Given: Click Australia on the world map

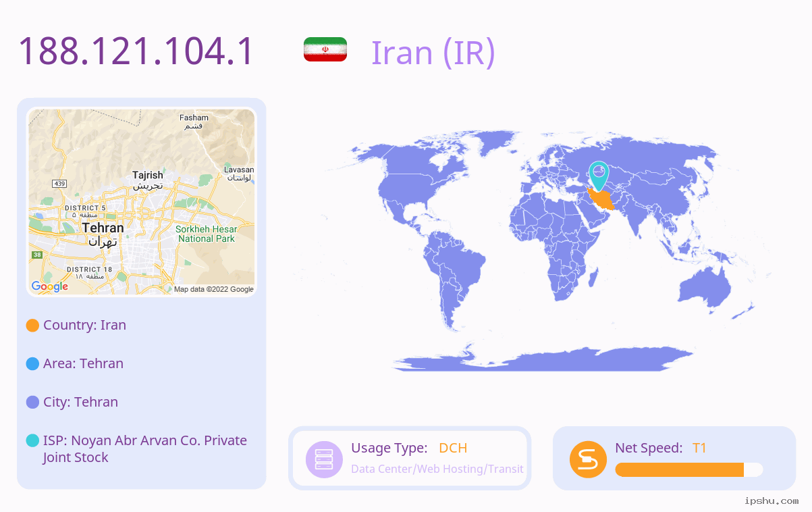Looking at the screenshot, I should 705,289.
